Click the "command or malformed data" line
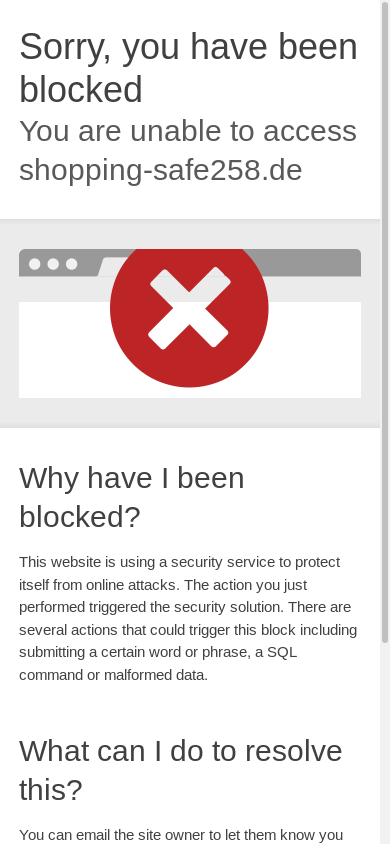390x844 pixels. [114, 675]
